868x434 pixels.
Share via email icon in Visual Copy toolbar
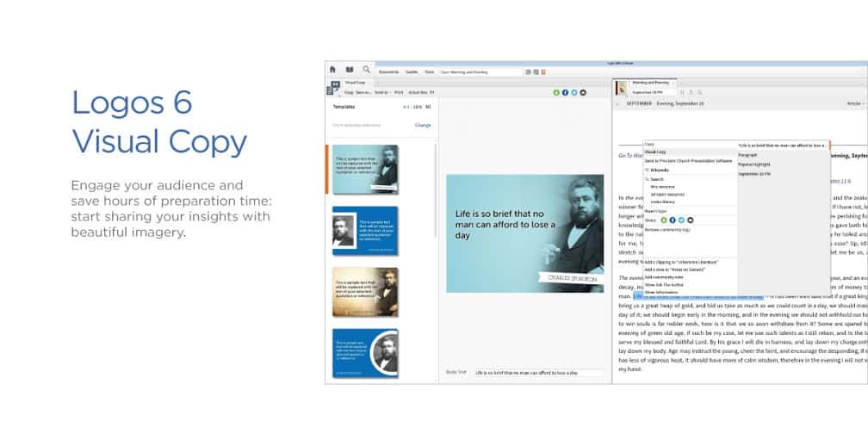tap(583, 92)
